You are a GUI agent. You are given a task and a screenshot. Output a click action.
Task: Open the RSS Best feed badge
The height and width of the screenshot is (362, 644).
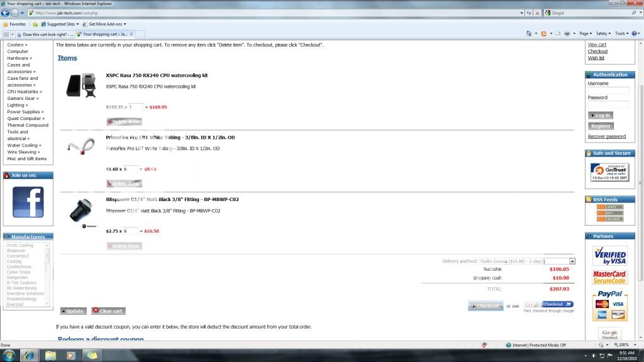[x=610, y=213]
